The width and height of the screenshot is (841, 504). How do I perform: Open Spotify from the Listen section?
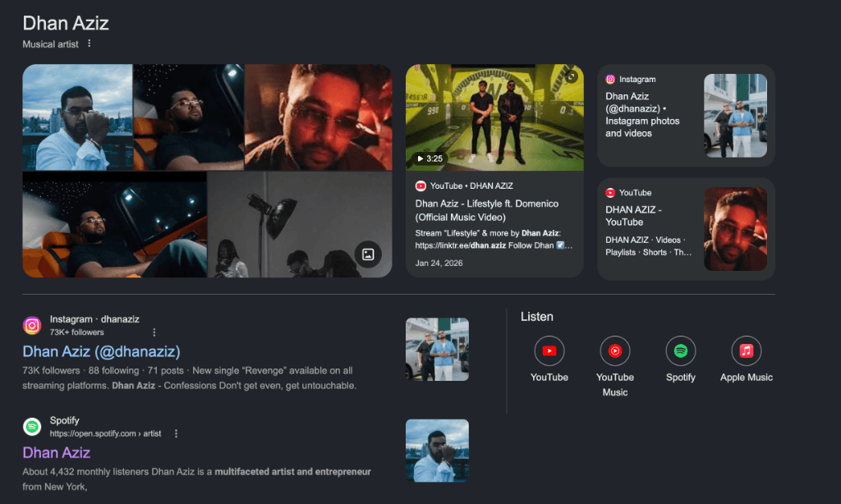681,351
